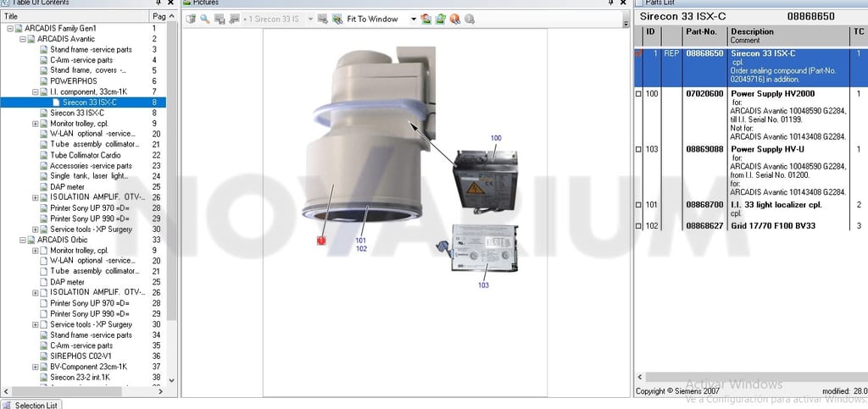Click the Selection List icon at bottom

point(7,405)
